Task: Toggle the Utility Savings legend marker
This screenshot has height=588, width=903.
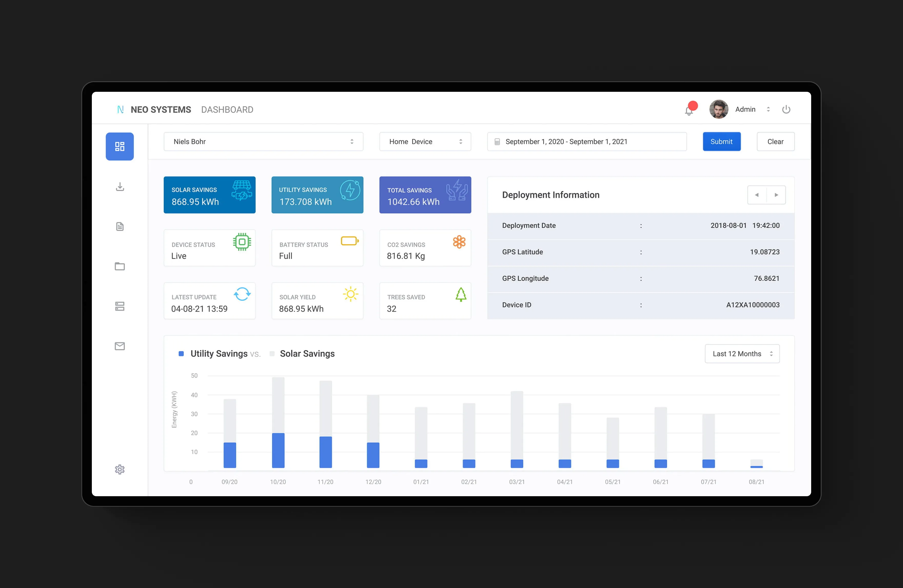Action: click(181, 354)
